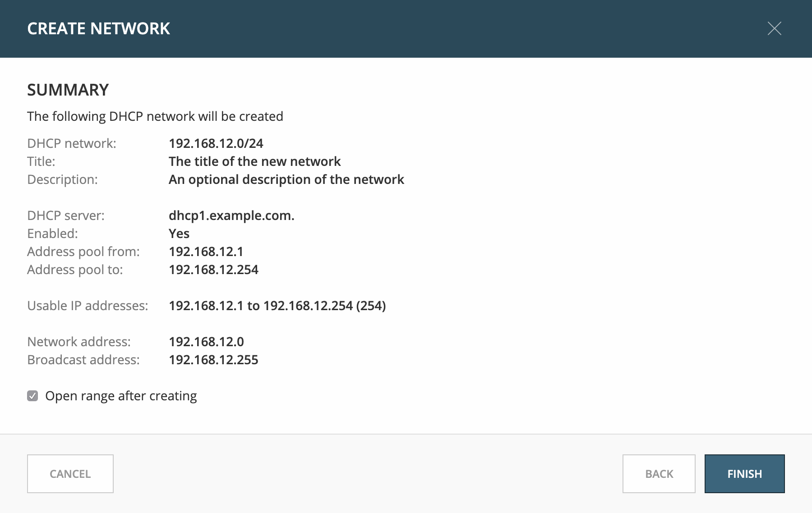Select address pool to value 192.168.12.254
The image size is (812, 513).
coord(213,270)
